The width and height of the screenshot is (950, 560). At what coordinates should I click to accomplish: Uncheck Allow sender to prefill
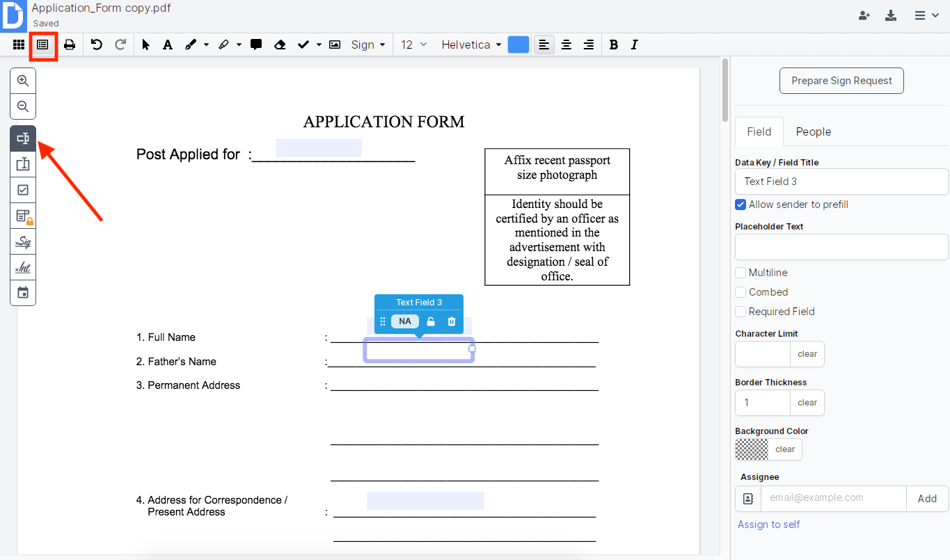pyautogui.click(x=741, y=204)
